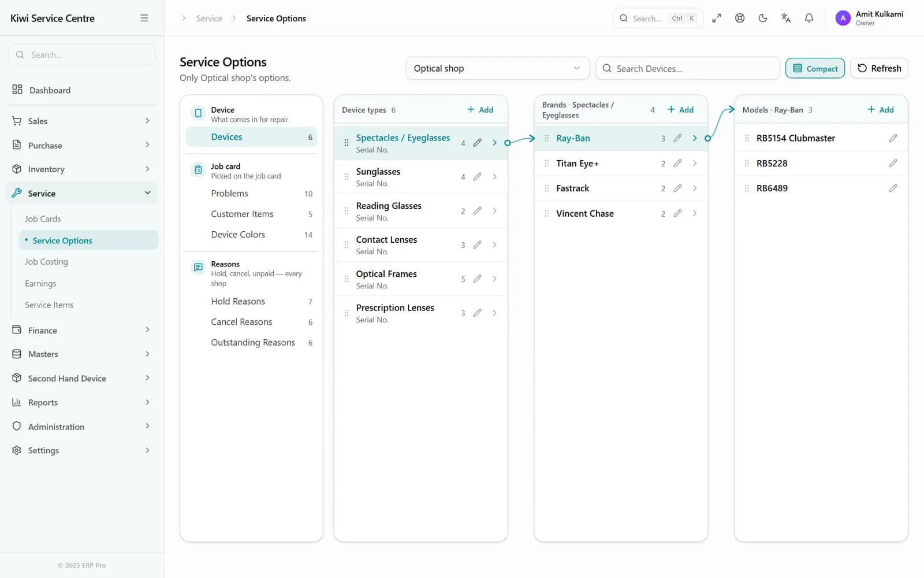Add a Ray-Ban model

click(x=881, y=110)
